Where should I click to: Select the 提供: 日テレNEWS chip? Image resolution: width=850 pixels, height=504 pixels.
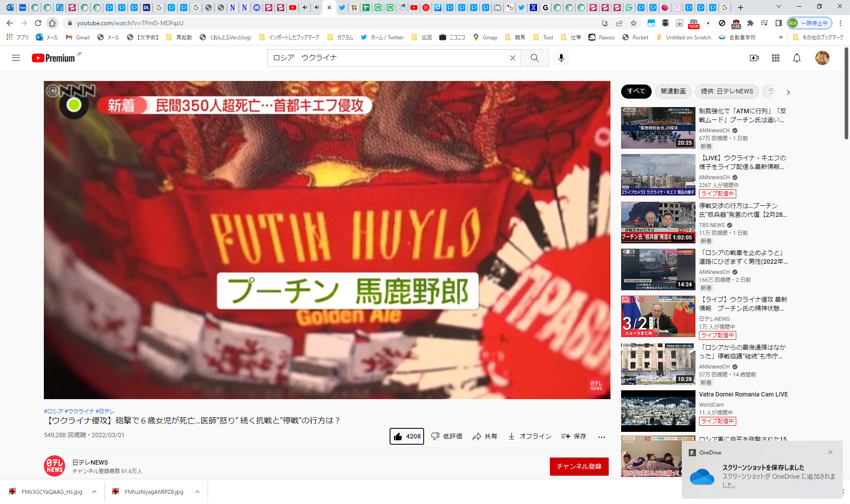click(x=726, y=92)
